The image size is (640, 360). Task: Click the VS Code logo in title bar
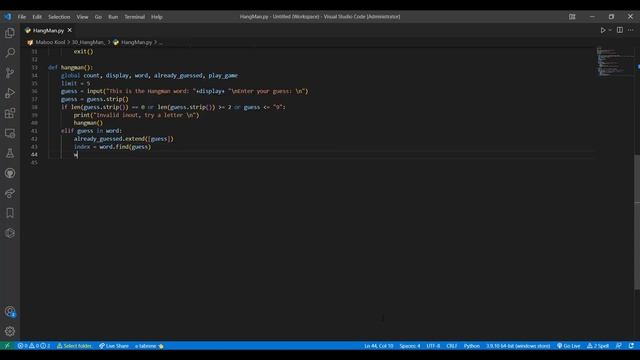[x=7, y=17]
